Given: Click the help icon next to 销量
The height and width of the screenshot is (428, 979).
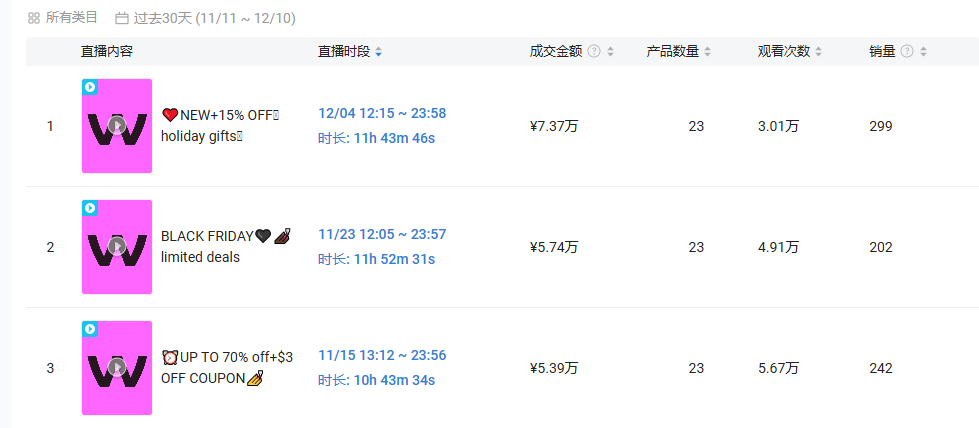Looking at the screenshot, I should click(907, 52).
